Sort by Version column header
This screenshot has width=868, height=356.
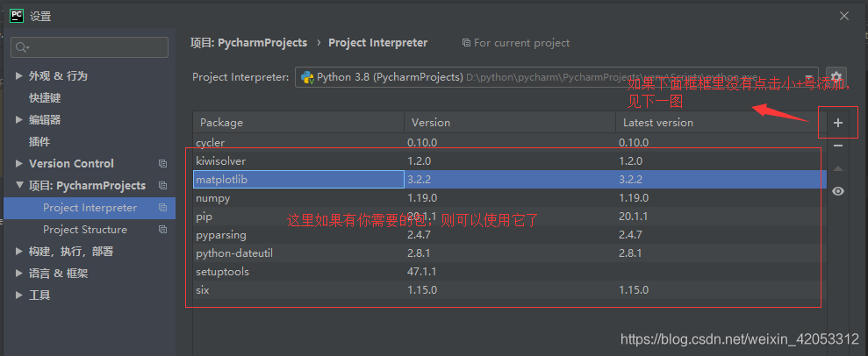(510, 122)
